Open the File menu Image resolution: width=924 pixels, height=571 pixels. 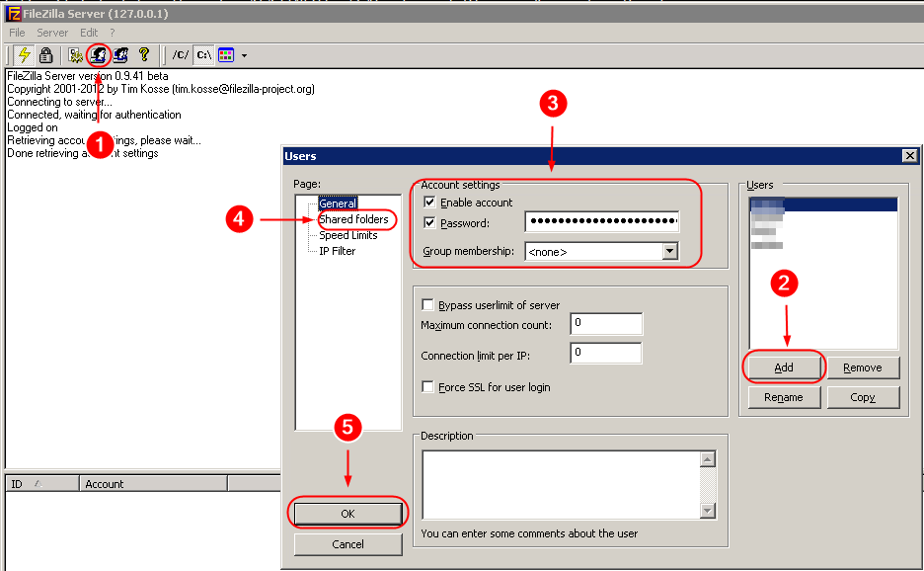pyautogui.click(x=17, y=33)
